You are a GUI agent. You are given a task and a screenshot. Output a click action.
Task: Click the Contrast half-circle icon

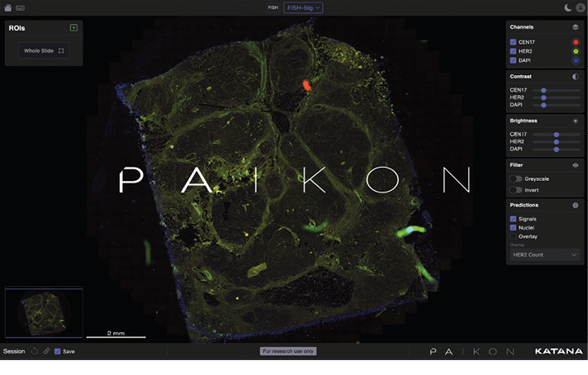pos(576,77)
